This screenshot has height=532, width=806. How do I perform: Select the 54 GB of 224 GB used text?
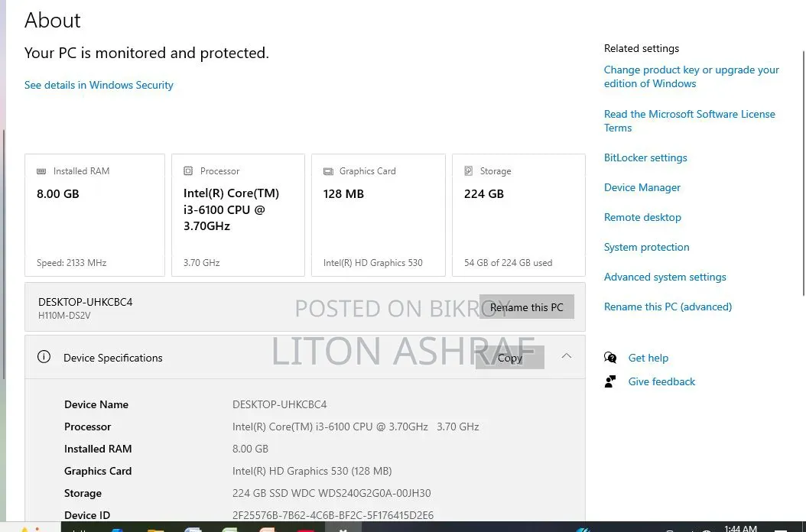coord(508,263)
